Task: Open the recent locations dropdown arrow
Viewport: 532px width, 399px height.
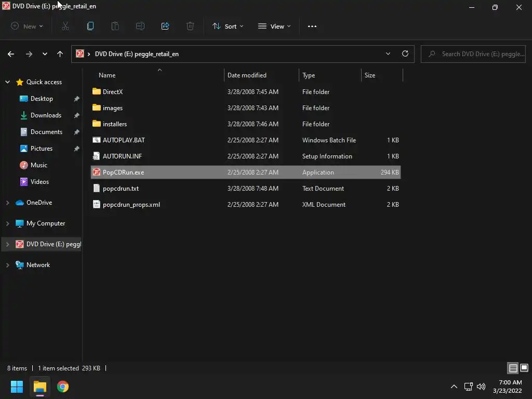Action: click(45, 54)
